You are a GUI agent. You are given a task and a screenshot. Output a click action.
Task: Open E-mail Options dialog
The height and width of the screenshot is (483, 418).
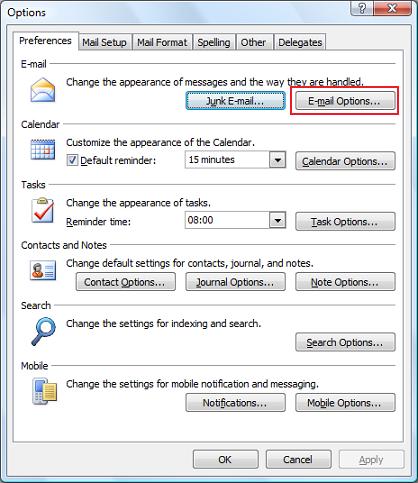click(x=345, y=101)
